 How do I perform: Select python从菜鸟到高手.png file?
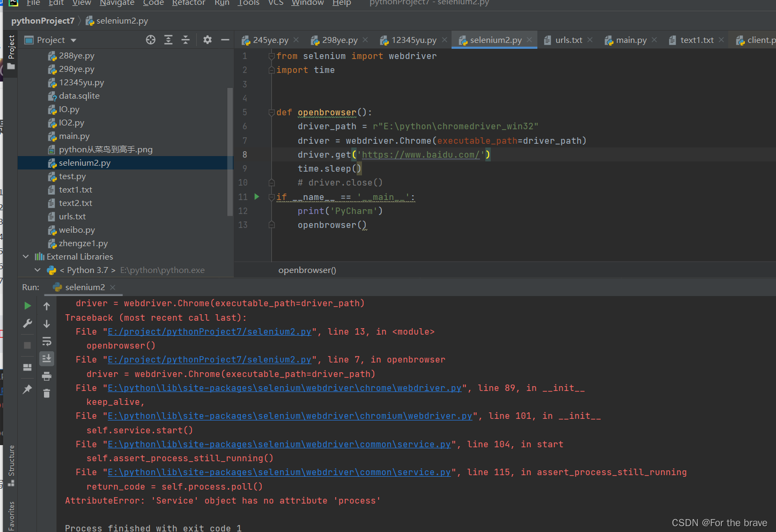click(x=106, y=149)
